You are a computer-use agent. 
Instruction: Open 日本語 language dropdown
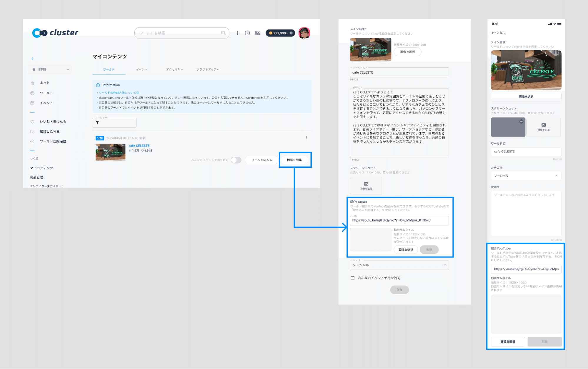point(51,69)
